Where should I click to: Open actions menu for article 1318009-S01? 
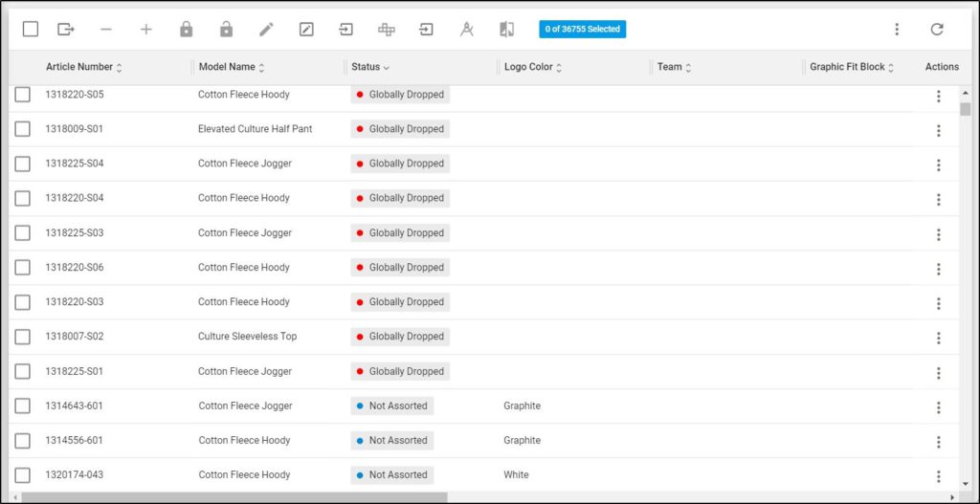coord(938,130)
